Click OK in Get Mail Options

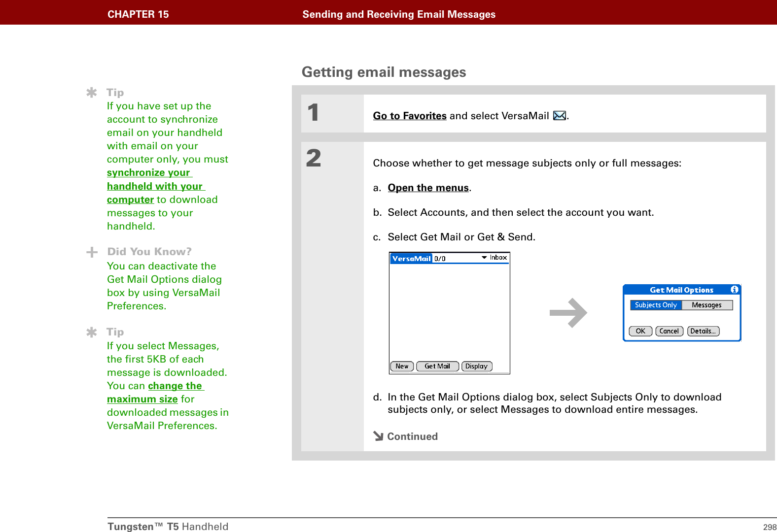tap(640, 331)
